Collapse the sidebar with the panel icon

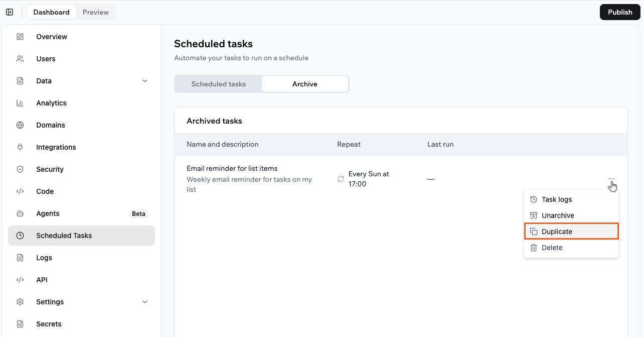[x=10, y=12]
